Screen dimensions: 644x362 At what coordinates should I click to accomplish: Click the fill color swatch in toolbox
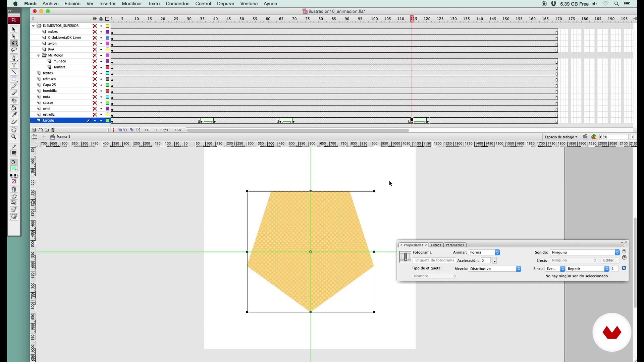pos(14,169)
